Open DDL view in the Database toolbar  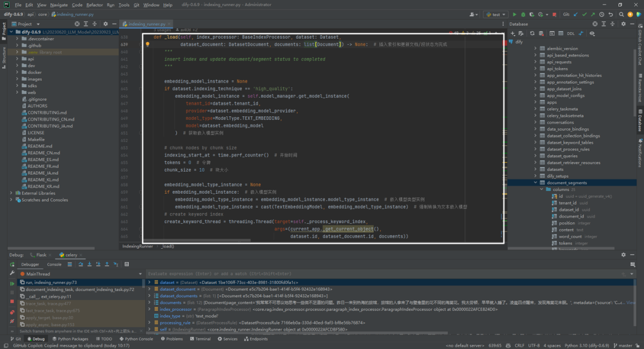click(571, 34)
